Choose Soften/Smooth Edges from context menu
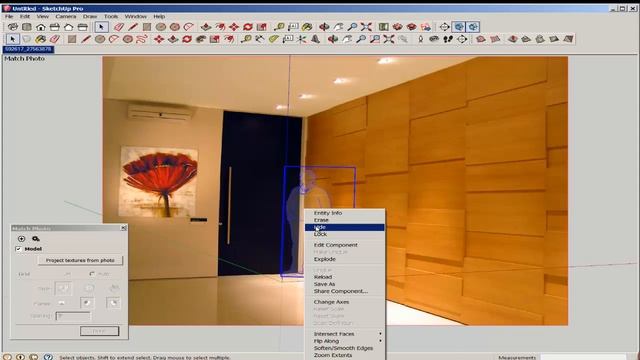This screenshot has height=360, width=640. (344, 348)
